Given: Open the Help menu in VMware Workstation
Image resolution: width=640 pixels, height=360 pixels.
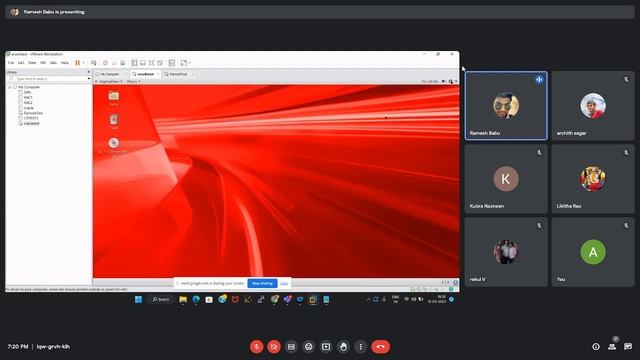Looking at the screenshot, I should 64,63.
